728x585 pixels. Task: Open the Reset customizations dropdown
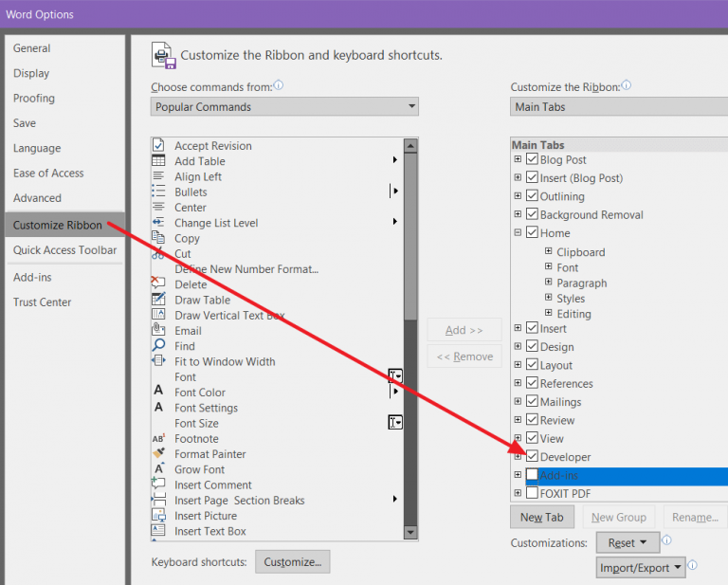pos(628,542)
